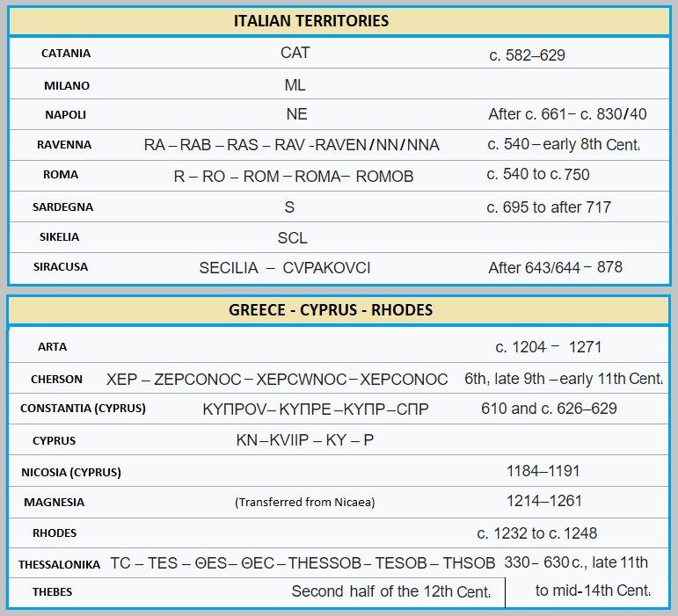Screen dimensions: 678x616
Task: Select the THEBES row label
Action: (52, 592)
